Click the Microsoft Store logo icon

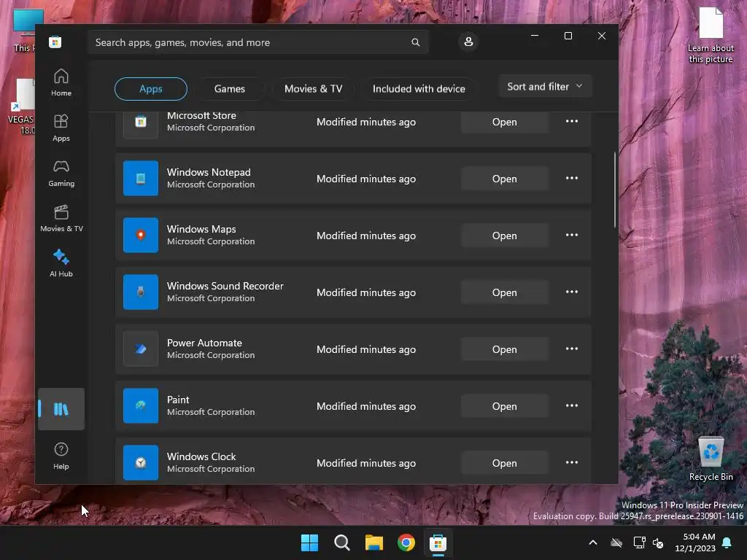(55, 42)
